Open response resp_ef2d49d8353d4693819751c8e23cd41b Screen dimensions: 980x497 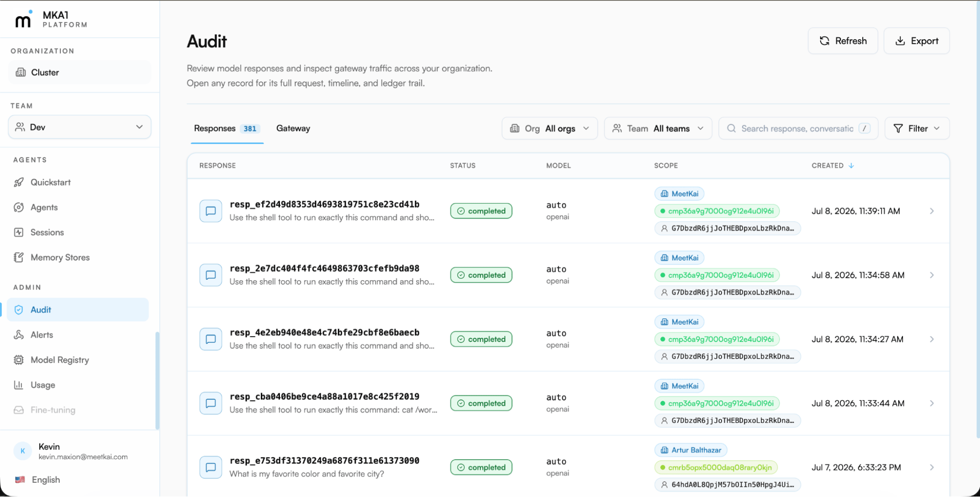coord(325,205)
